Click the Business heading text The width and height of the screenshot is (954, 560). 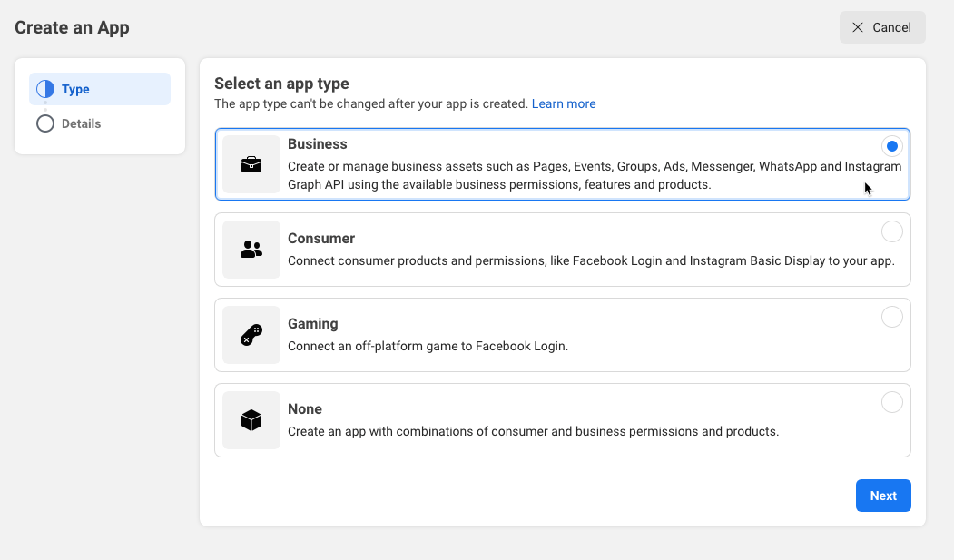tap(318, 144)
